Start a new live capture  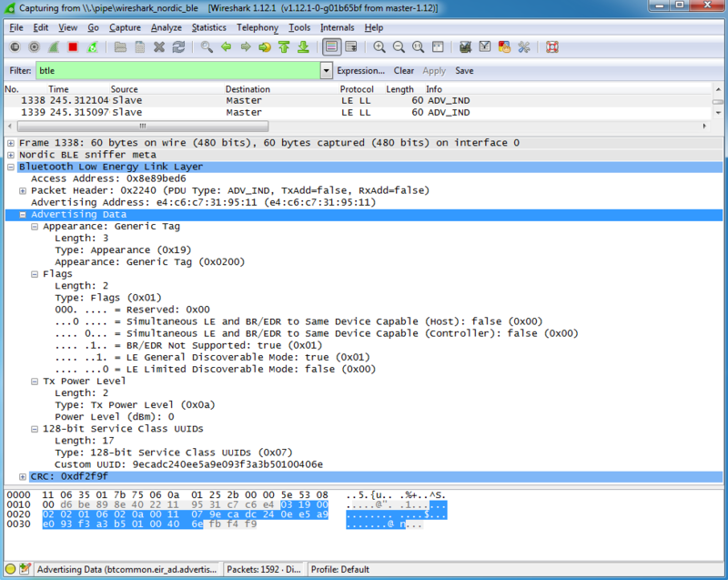coord(54,47)
